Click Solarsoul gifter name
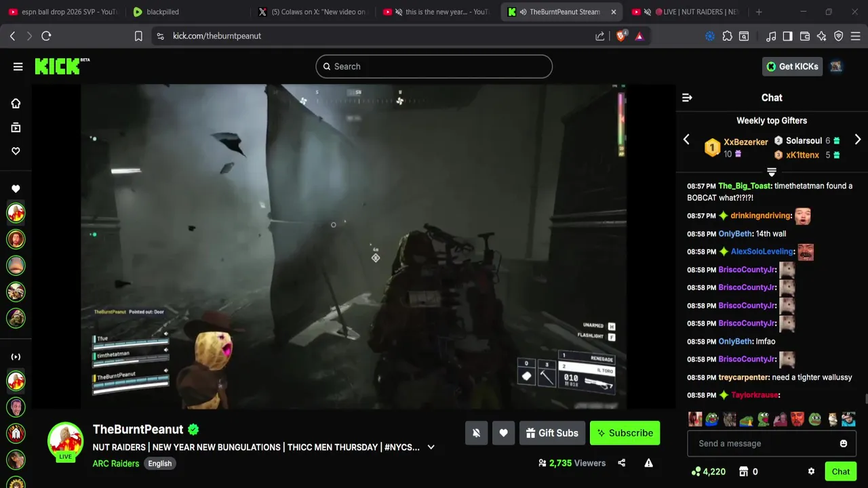The image size is (868, 488). click(804, 141)
